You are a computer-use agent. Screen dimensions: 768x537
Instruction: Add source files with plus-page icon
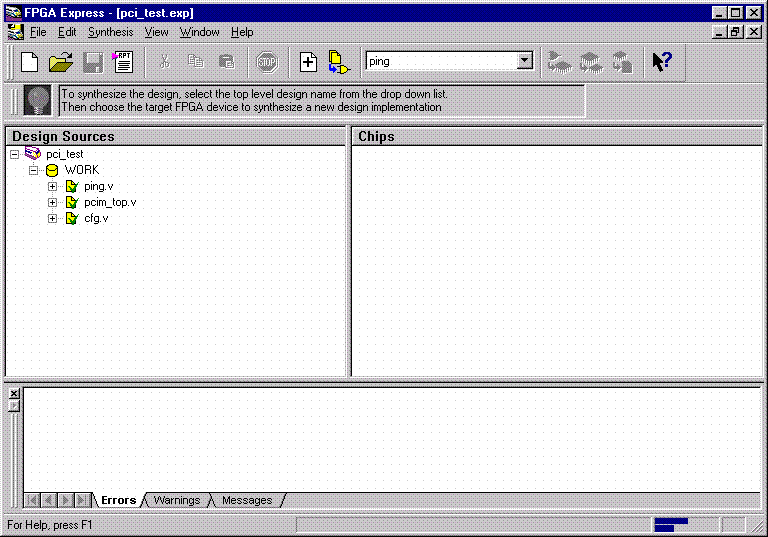click(x=308, y=62)
